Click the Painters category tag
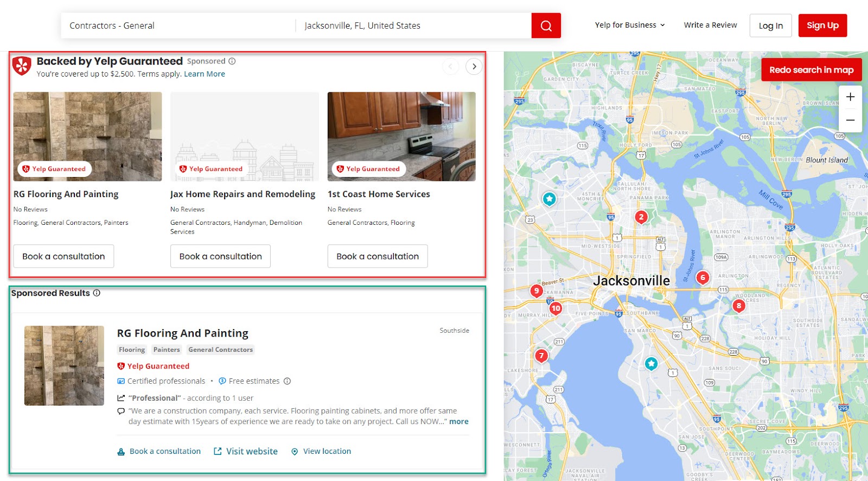Screen dimensions: 868x481 (x=167, y=350)
